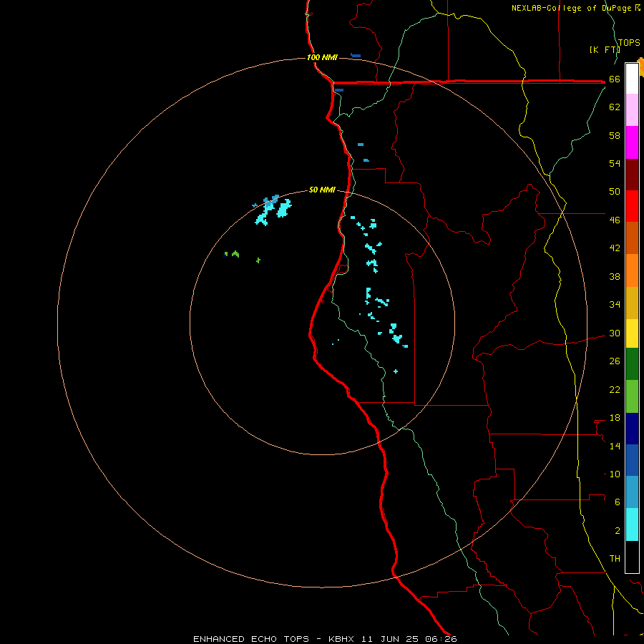644x644 pixels.
Task: Click the legend value '30'
Action: click(615, 333)
